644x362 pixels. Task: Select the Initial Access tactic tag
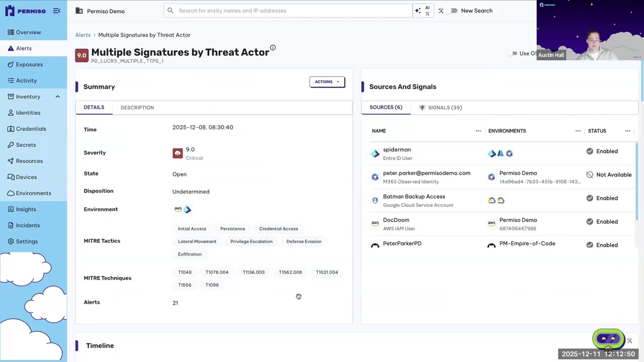192,229
